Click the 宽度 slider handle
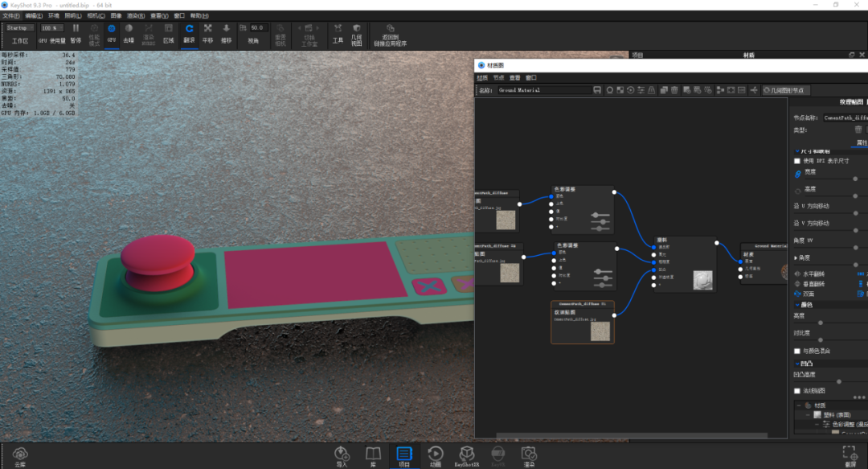This screenshot has width=868, height=469. click(x=855, y=179)
